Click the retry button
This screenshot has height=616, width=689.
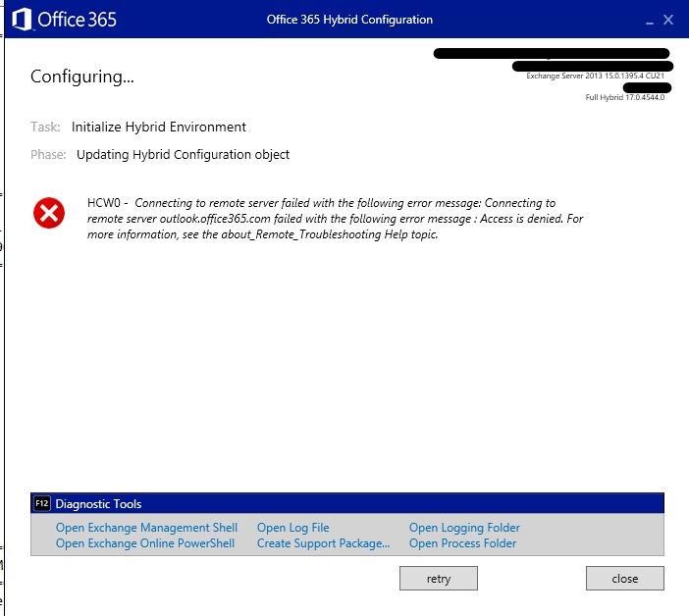coord(439,579)
